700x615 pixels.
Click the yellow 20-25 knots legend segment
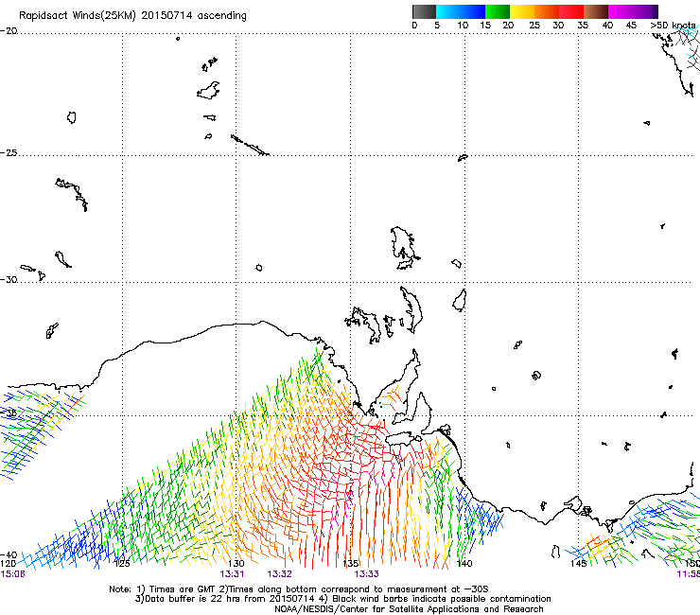pyautogui.click(x=522, y=11)
